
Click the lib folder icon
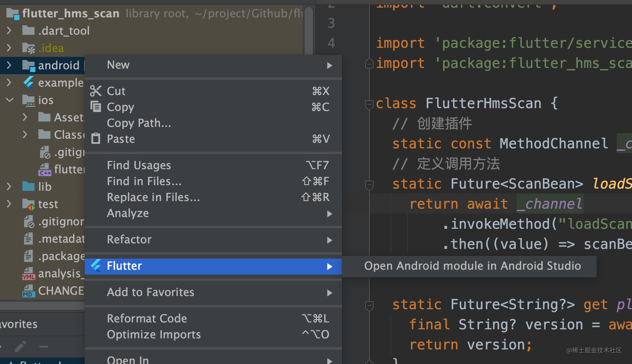click(28, 187)
